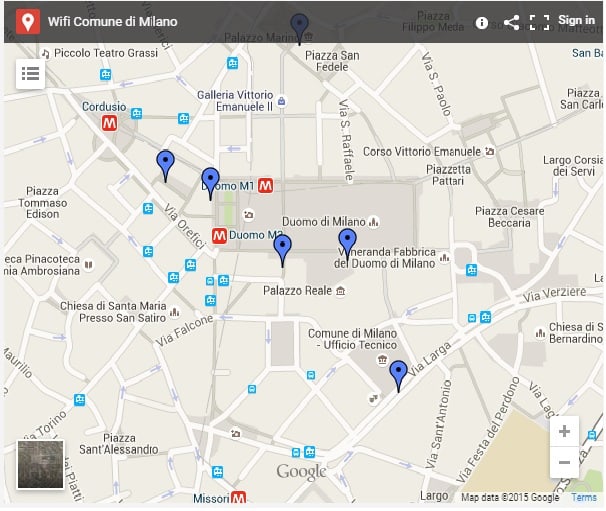The width and height of the screenshot is (606, 511).
Task: Click Piccolo Teatro Grassi music icon
Action: [46, 53]
